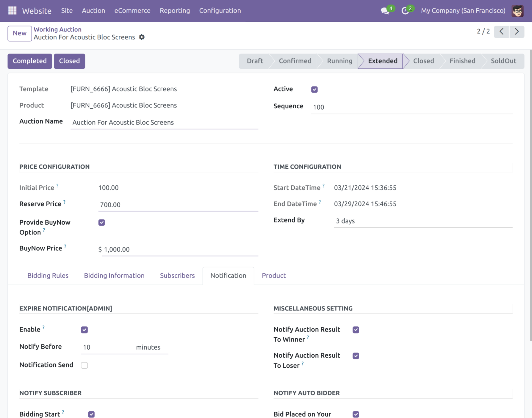
Task: Set status to Confirmed stage
Action: (x=295, y=61)
